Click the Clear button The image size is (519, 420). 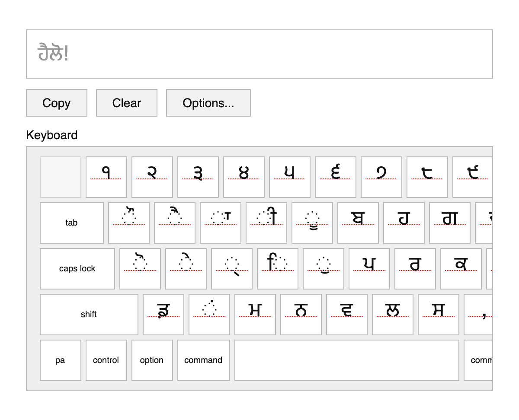[126, 103]
